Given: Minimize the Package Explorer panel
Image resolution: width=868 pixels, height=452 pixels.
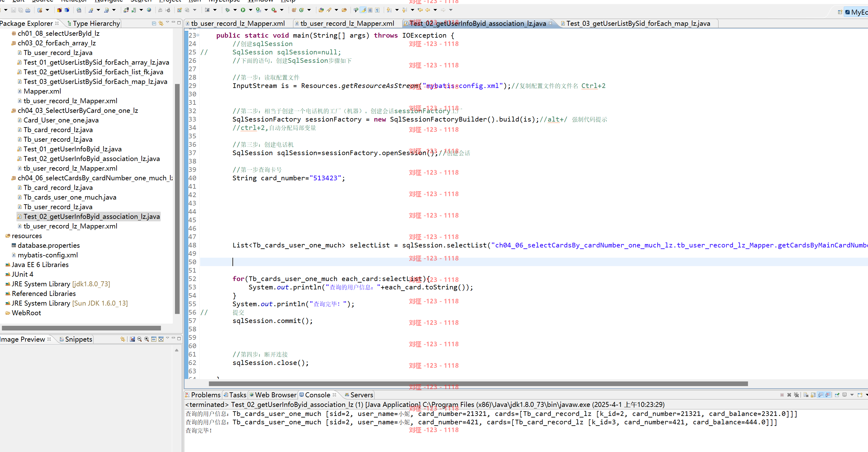Looking at the screenshot, I should coord(173,22).
